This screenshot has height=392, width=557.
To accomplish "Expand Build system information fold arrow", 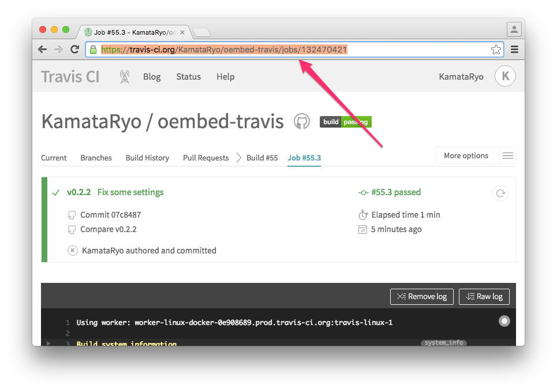I will point(48,344).
